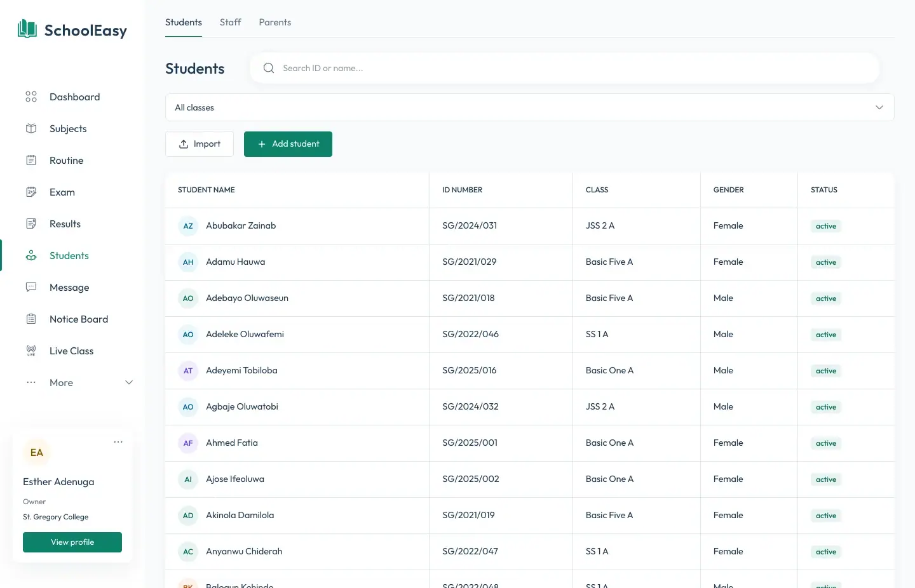Open the All classes dropdown

click(530, 107)
